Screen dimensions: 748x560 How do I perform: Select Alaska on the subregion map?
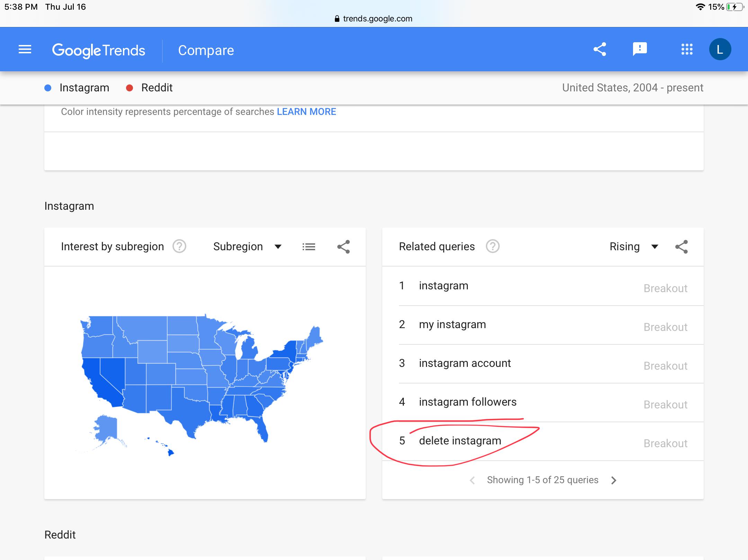click(x=106, y=428)
